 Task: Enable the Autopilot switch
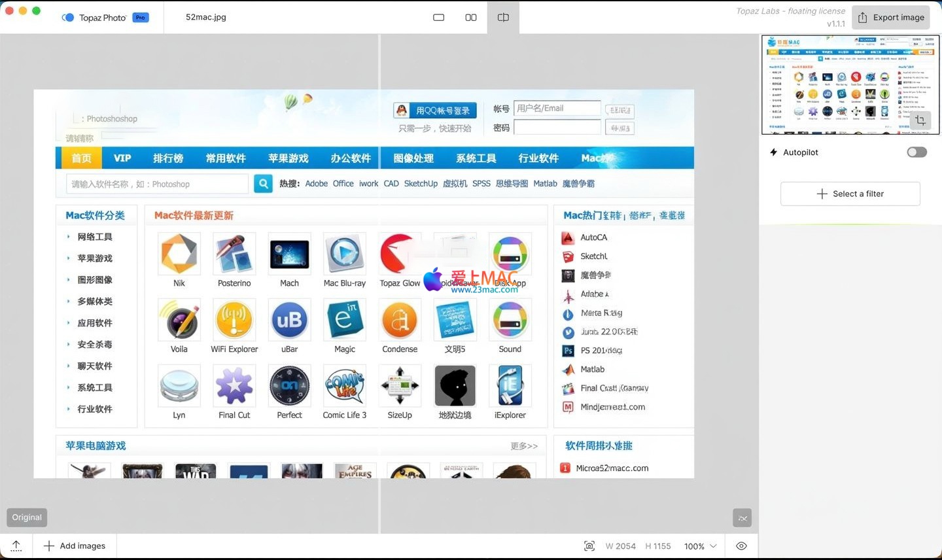(916, 152)
